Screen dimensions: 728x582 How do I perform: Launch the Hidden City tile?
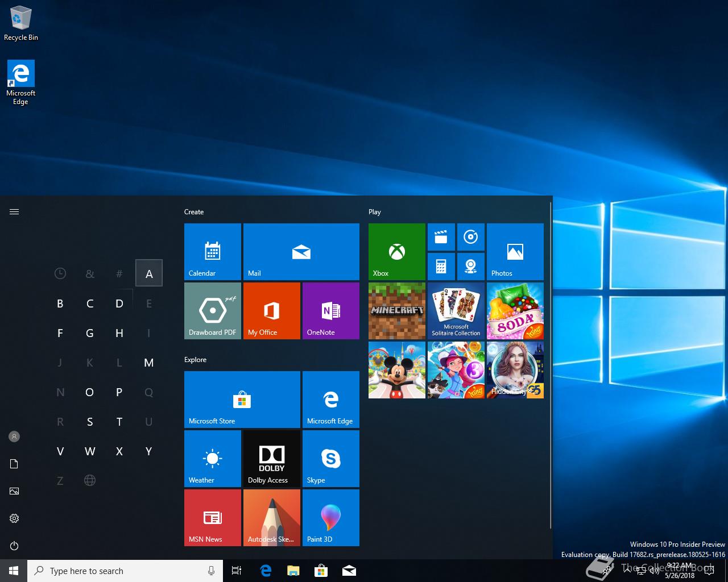coord(515,370)
